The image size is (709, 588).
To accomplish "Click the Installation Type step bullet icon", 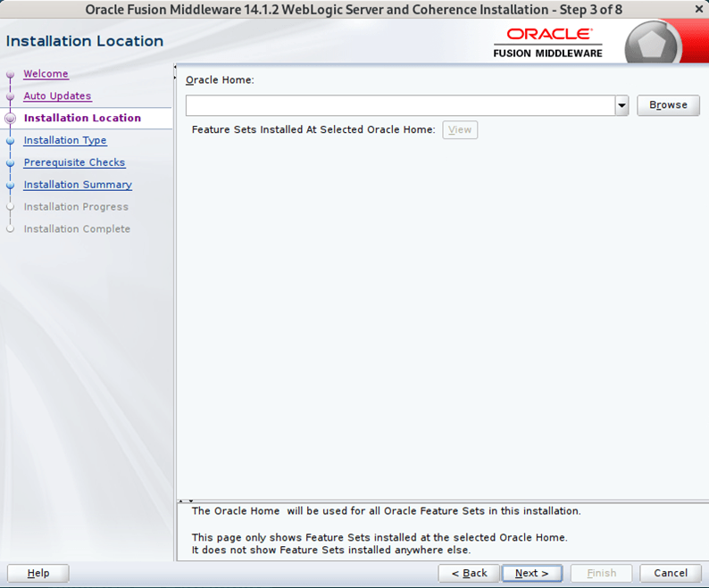I will 11,141.
